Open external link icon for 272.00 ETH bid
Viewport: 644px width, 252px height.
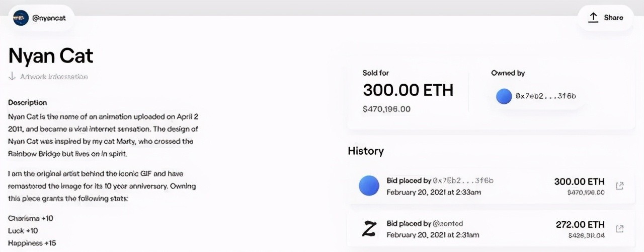[620, 229]
